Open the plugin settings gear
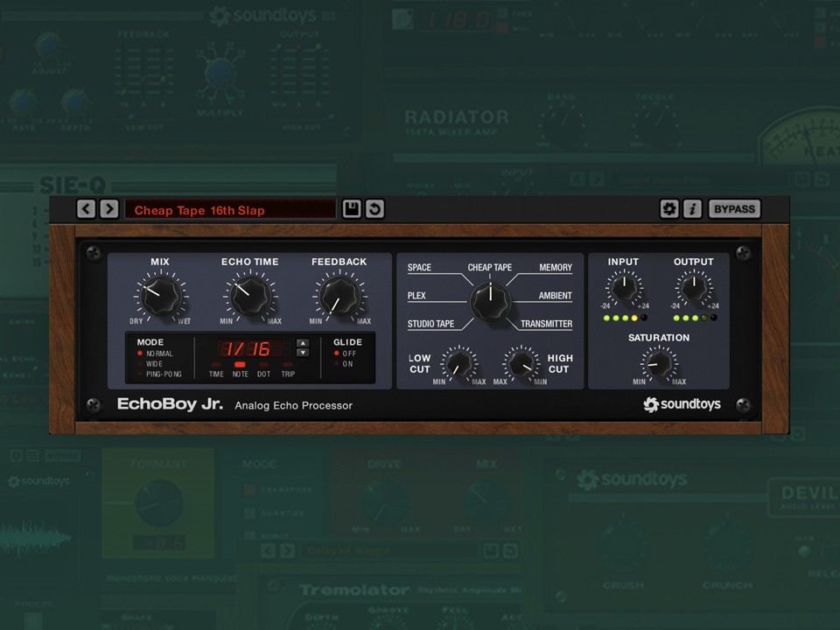Viewport: 840px width, 630px height. coord(669,208)
